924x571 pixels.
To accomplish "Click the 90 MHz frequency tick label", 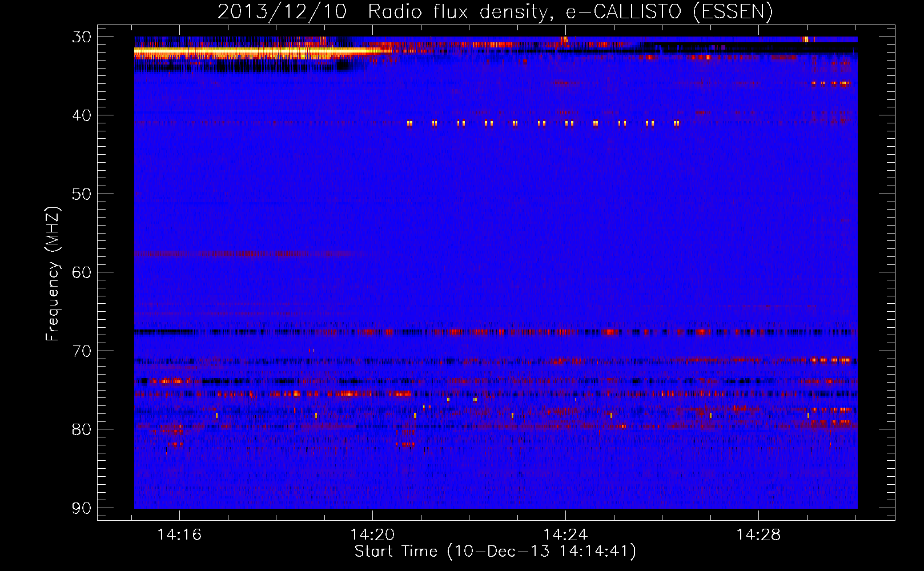I will click(82, 508).
